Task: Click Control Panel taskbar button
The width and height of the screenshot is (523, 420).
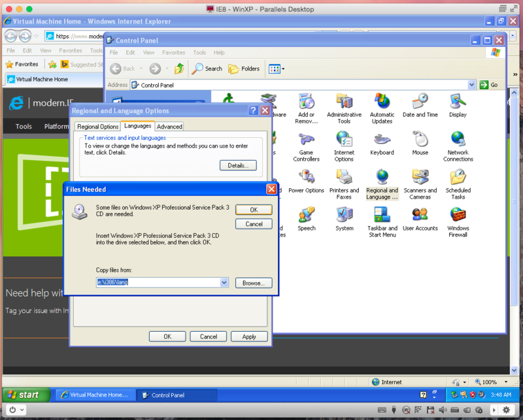Action: point(177,395)
